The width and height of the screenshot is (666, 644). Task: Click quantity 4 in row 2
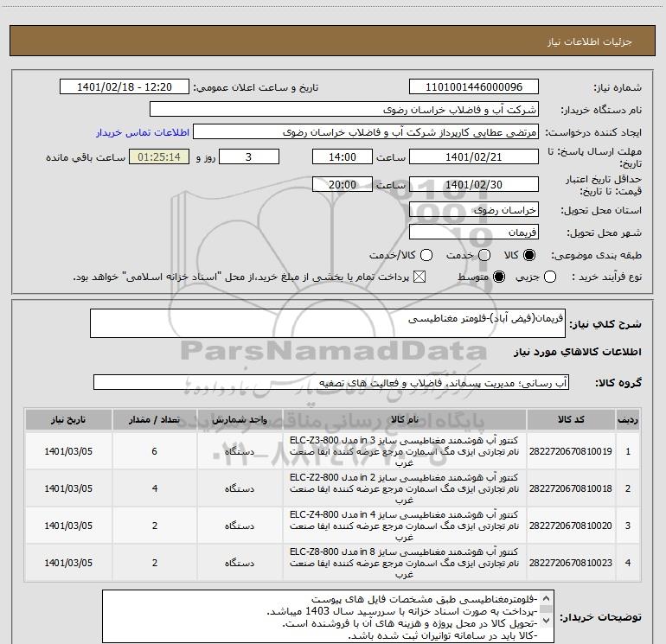[155, 488]
